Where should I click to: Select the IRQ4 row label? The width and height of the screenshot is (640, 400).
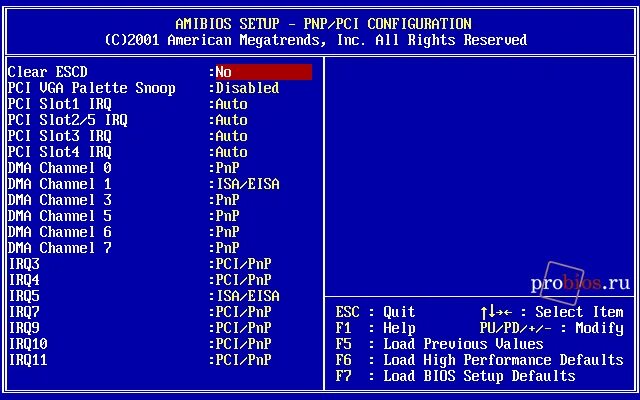pos(24,280)
